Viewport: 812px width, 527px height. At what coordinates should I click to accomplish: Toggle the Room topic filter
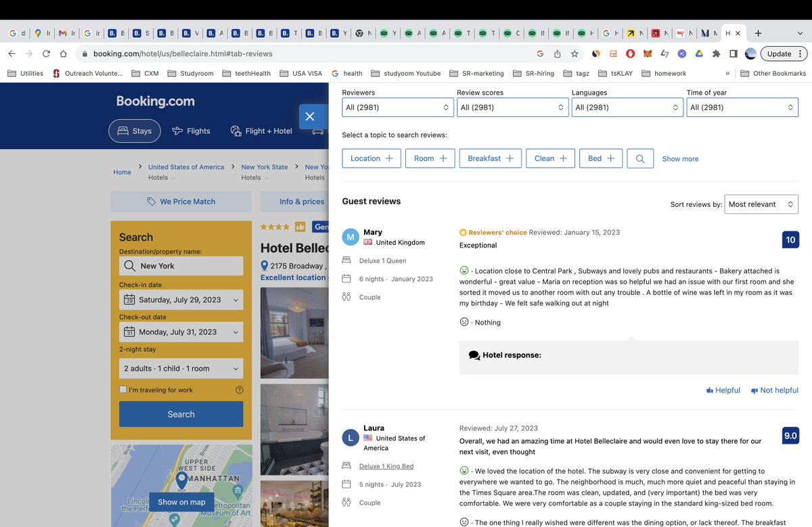[430, 158]
